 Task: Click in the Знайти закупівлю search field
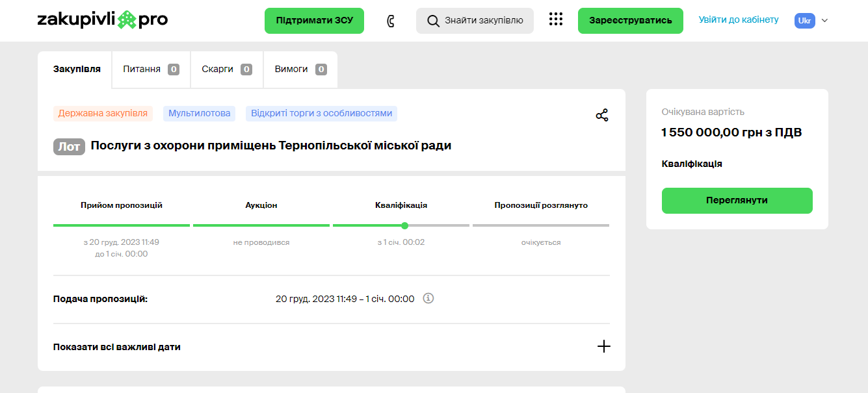click(x=475, y=21)
